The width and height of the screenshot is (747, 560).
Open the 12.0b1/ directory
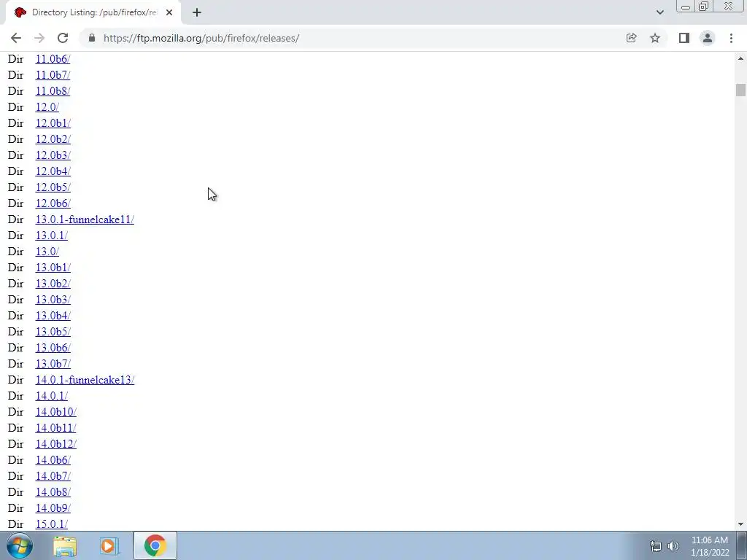click(x=53, y=122)
